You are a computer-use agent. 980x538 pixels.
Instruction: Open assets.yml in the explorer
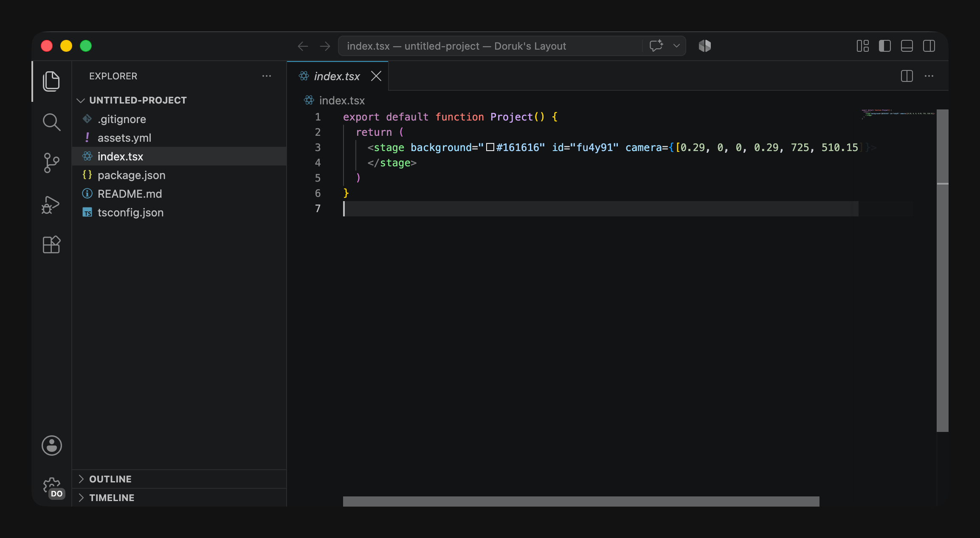tap(179, 138)
